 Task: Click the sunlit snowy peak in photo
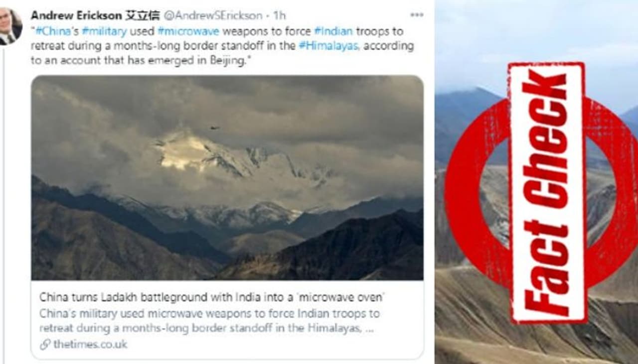pos(185,152)
